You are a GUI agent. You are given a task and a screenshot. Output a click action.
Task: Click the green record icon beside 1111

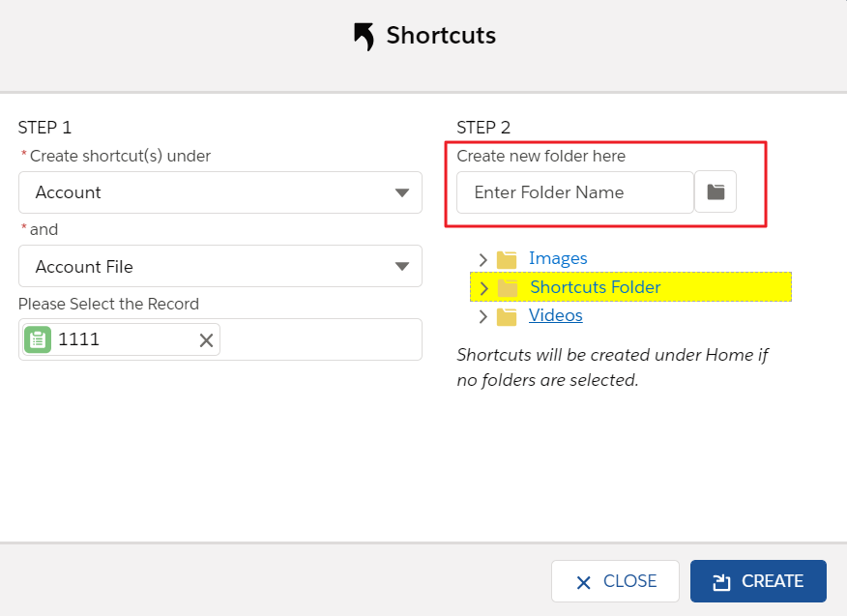38,340
